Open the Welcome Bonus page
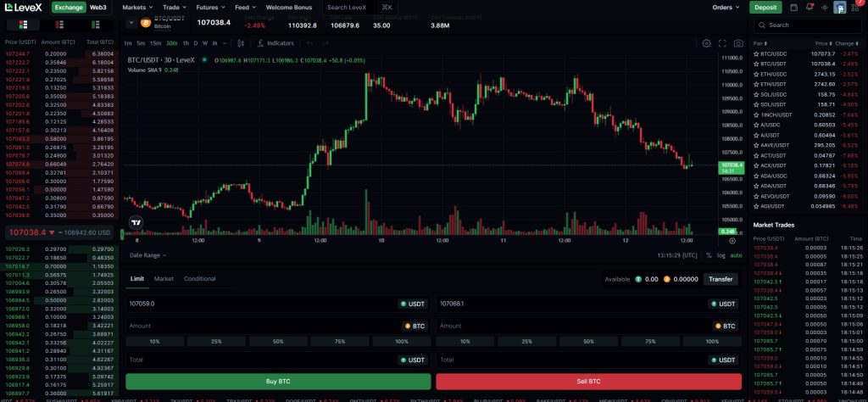The height and width of the screenshot is (402, 868). [x=288, y=7]
